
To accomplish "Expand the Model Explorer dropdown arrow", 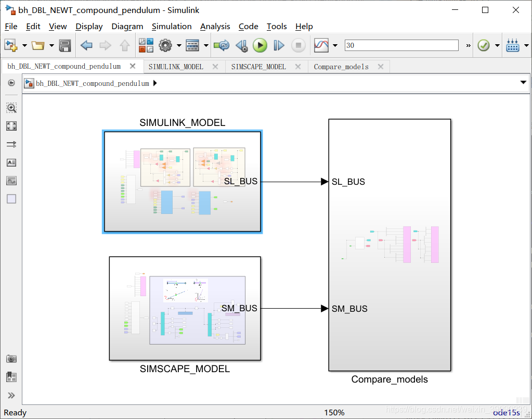I will pyautogui.click(x=206, y=45).
